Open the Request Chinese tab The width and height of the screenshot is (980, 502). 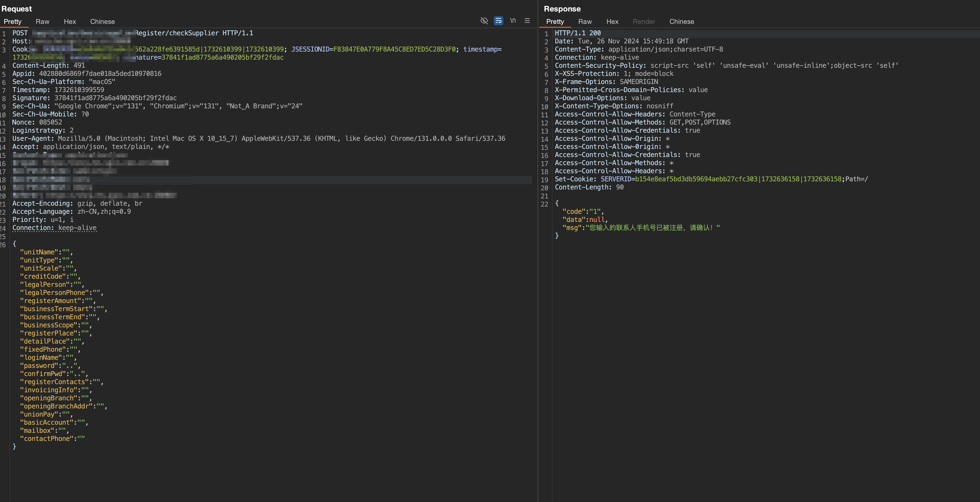click(x=102, y=22)
